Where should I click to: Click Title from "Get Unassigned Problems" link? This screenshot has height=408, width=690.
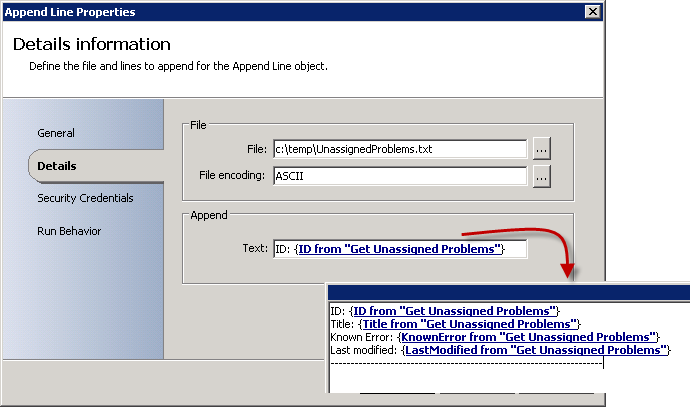[468, 324]
